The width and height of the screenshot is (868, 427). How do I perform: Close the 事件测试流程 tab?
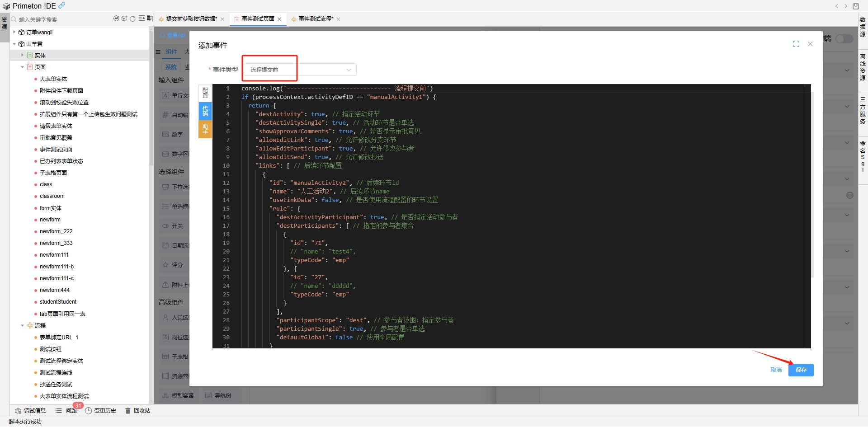(338, 19)
